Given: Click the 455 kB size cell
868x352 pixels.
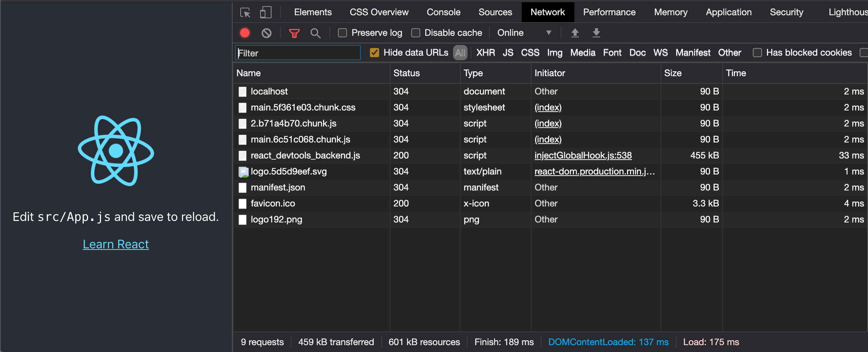Looking at the screenshot, I should [704, 155].
